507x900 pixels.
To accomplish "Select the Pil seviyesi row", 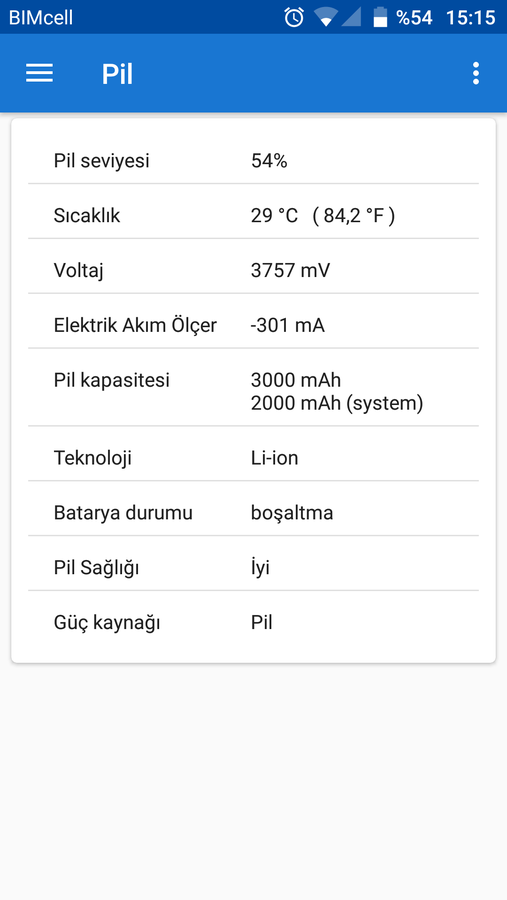I will point(253,161).
